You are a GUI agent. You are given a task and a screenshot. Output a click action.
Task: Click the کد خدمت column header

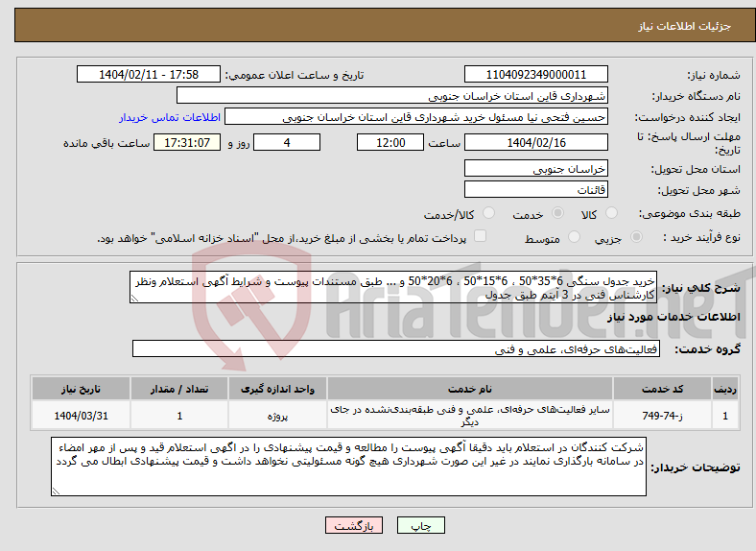click(663, 389)
